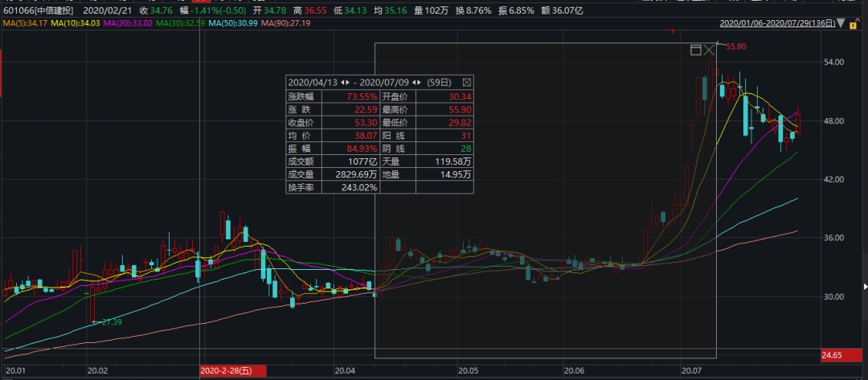Screen dimensions: 868x380
Task: Click the 55.90 high price marker
Action: 735,47
